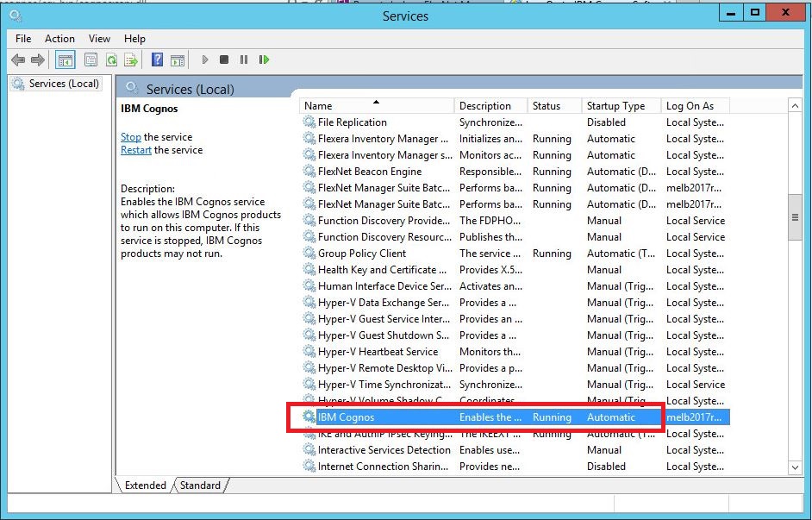Click gear icon of Function Discovery Provider row
This screenshot has width=812, height=520.
pyautogui.click(x=309, y=221)
